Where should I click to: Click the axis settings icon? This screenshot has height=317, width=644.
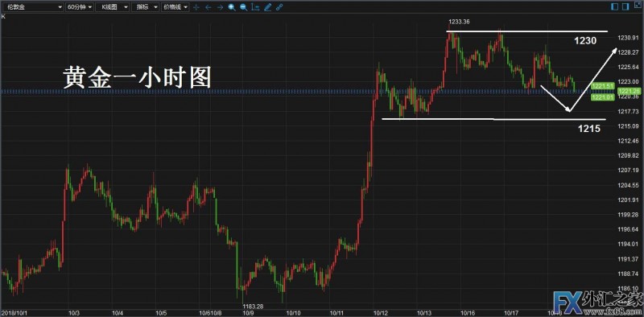(x=255, y=7)
